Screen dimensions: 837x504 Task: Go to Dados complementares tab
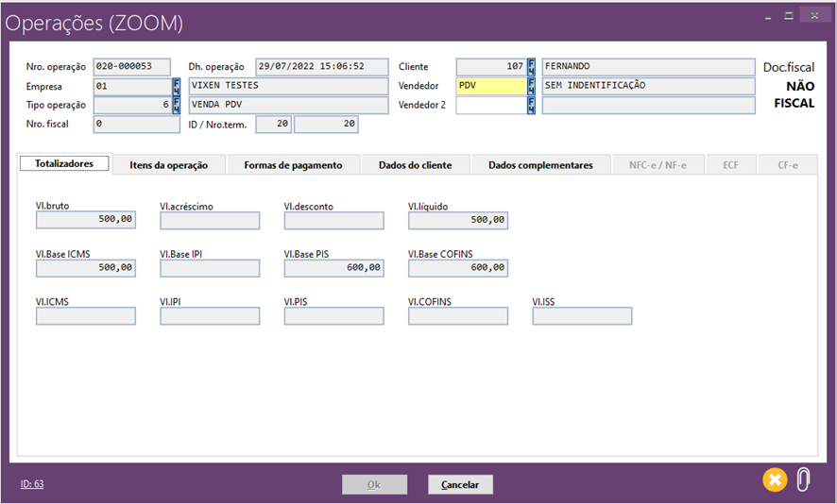(x=540, y=165)
